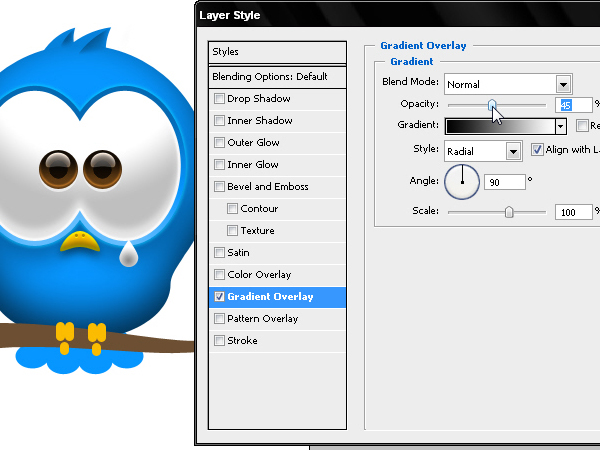Screen dimensions: 600x450
Task: Select the Pattern Overlay row
Action: 277,319
